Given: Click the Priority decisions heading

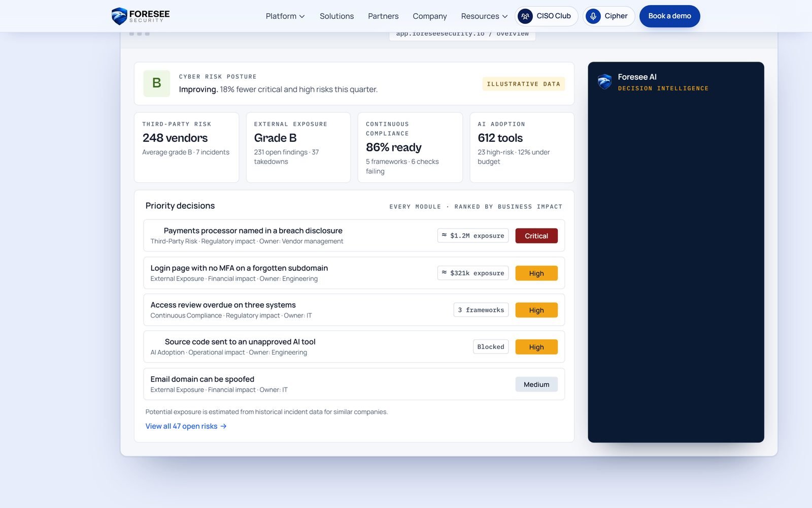Looking at the screenshot, I should tap(180, 206).
